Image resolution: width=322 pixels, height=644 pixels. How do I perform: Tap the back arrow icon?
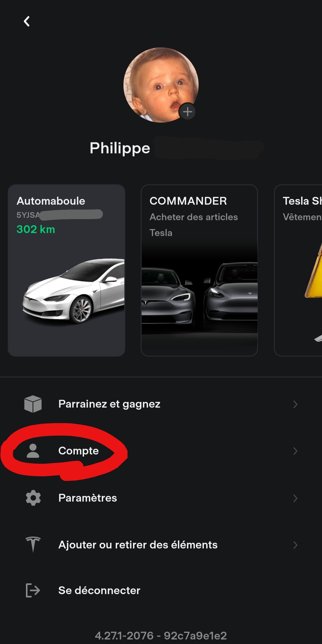(27, 21)
